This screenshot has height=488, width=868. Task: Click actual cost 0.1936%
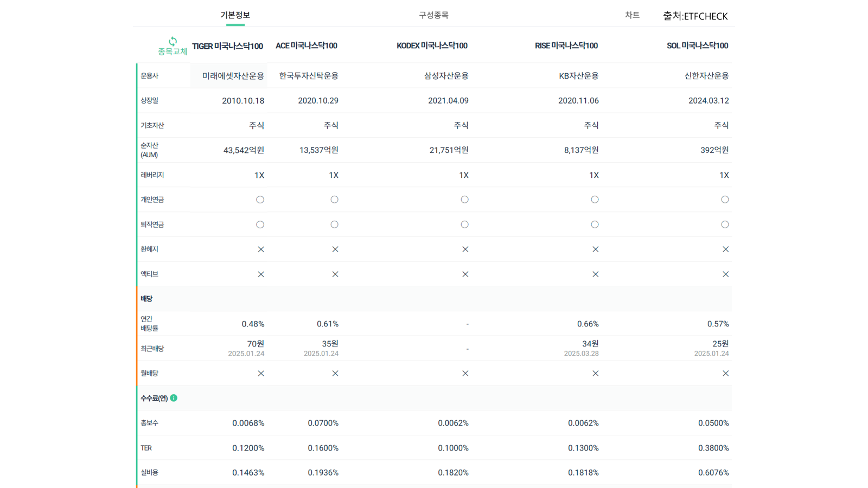(x=323, y=473)
